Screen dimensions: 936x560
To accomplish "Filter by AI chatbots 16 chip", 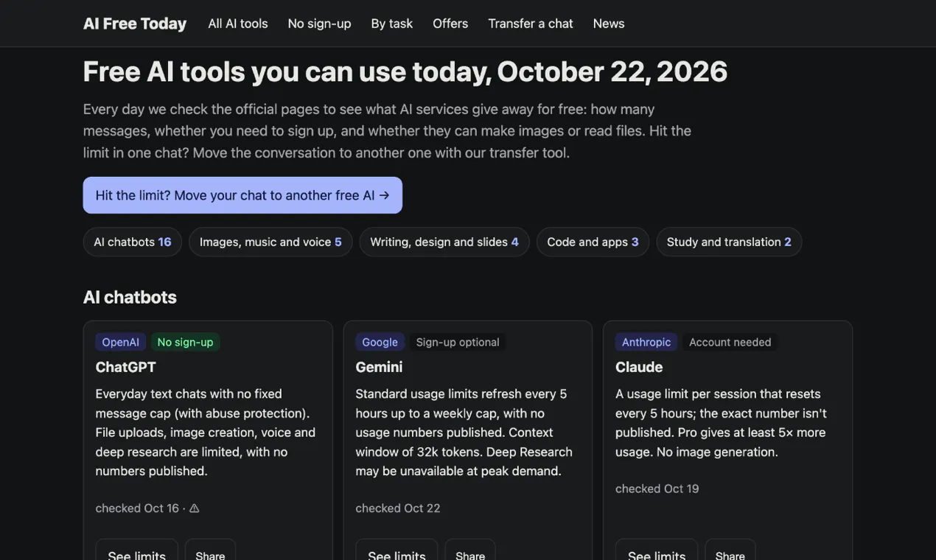I will coord(133,242).
